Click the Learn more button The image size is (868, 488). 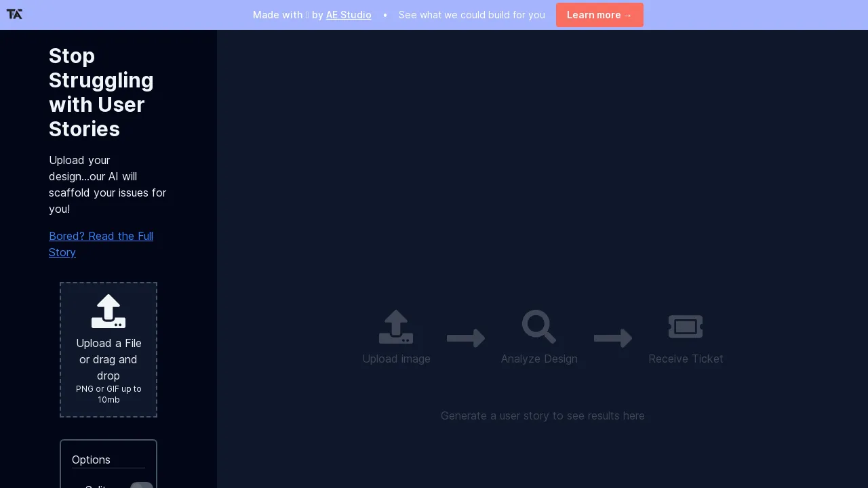pos(599,15)
